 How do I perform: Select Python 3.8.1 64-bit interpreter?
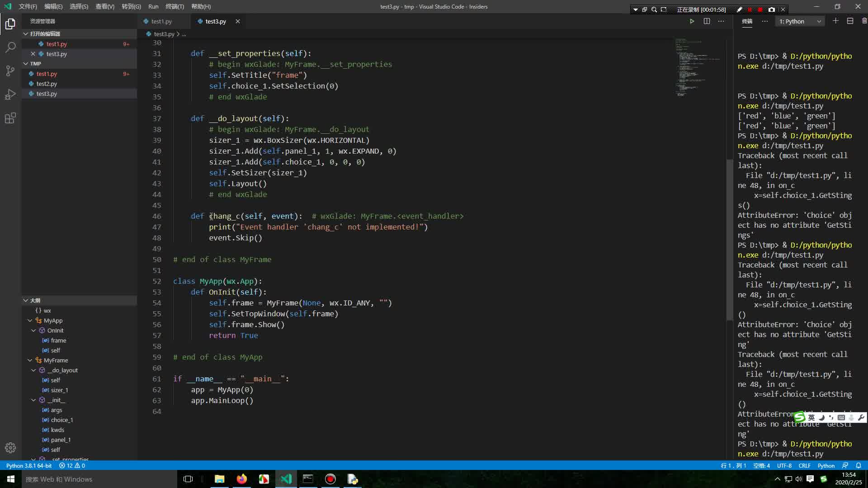pos(29,465)
